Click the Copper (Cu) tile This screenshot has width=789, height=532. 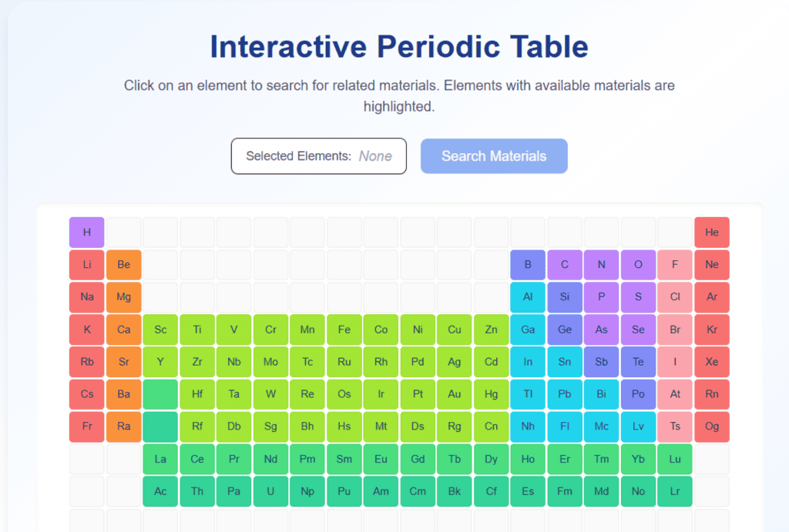pos(455,329)
